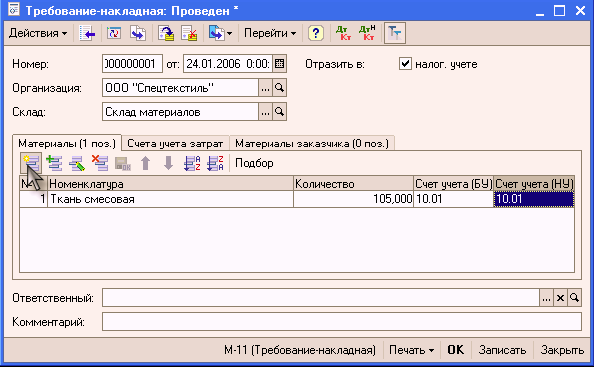Open help with the question mark icon

click(x=316, y=33)
